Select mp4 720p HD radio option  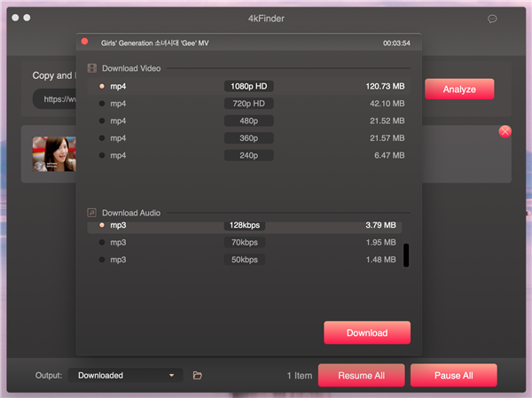pyautogui.click(x=102, y=104)
